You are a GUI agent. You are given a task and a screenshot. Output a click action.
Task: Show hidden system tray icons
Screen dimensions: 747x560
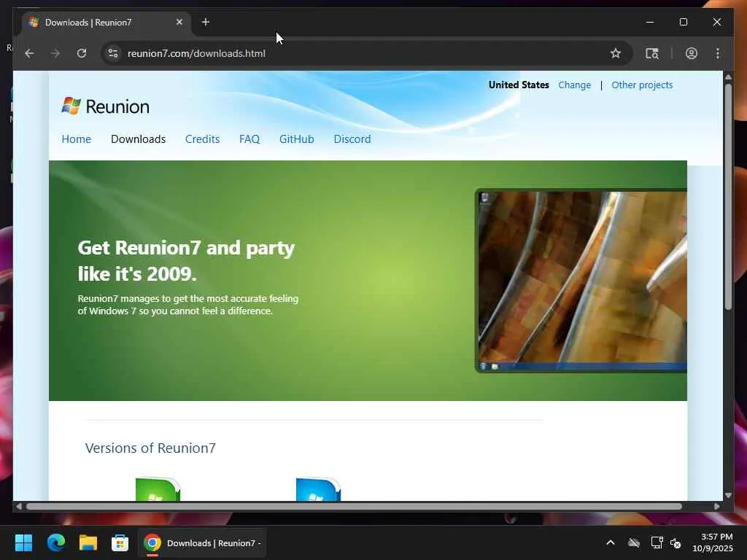[611, 542]
